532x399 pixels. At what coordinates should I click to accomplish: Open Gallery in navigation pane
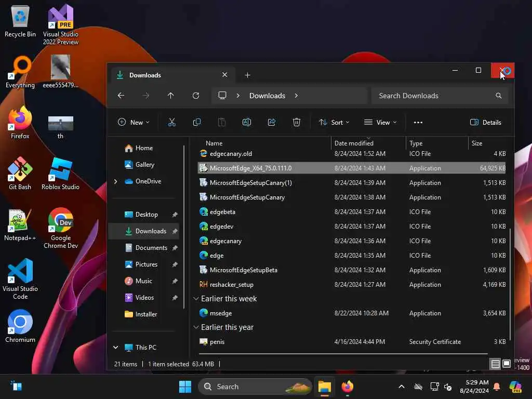tap(144, 165)
